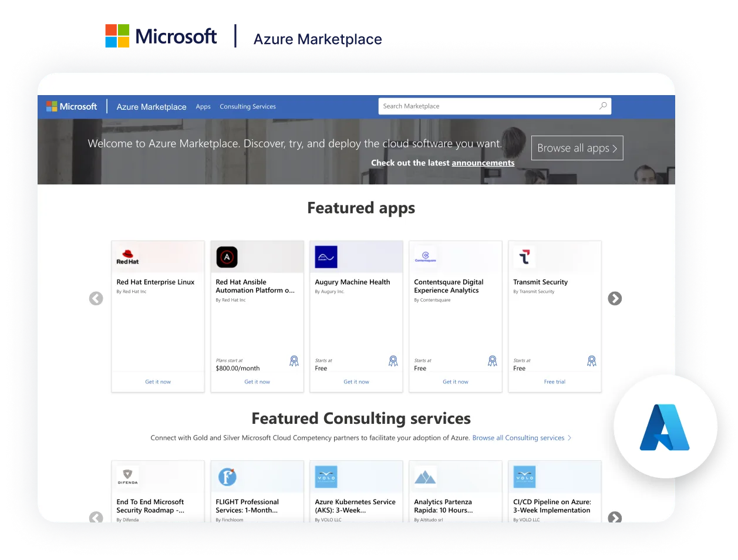
Task: Click the Microsoft logo in the page header
Action: pyautogui.click(x=161, y=36)
